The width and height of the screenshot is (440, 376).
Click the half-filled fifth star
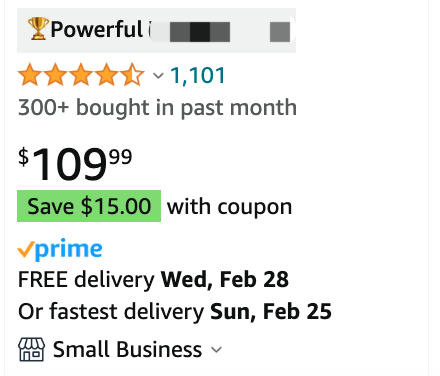[132, 75]
